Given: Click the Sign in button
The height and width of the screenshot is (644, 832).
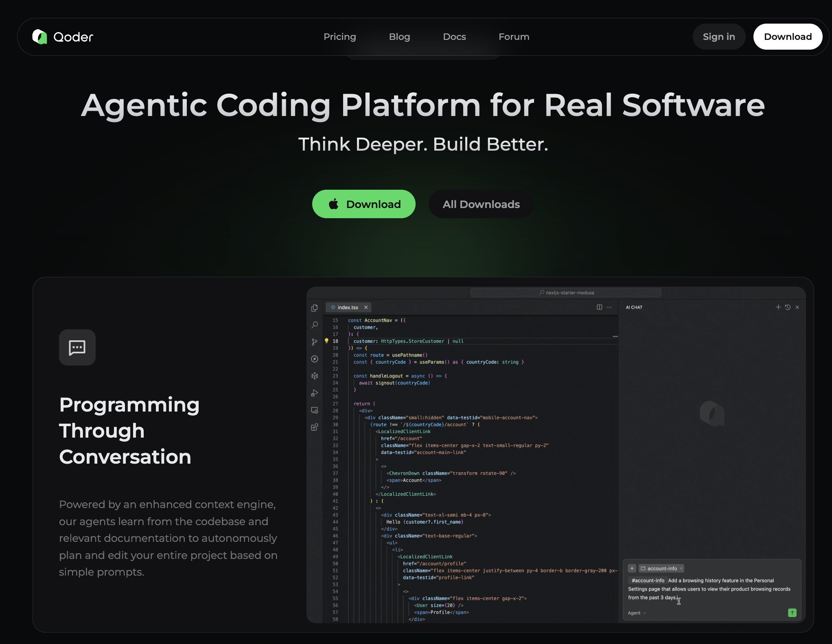Looking at the screenshot, I should tap(719, 37).
